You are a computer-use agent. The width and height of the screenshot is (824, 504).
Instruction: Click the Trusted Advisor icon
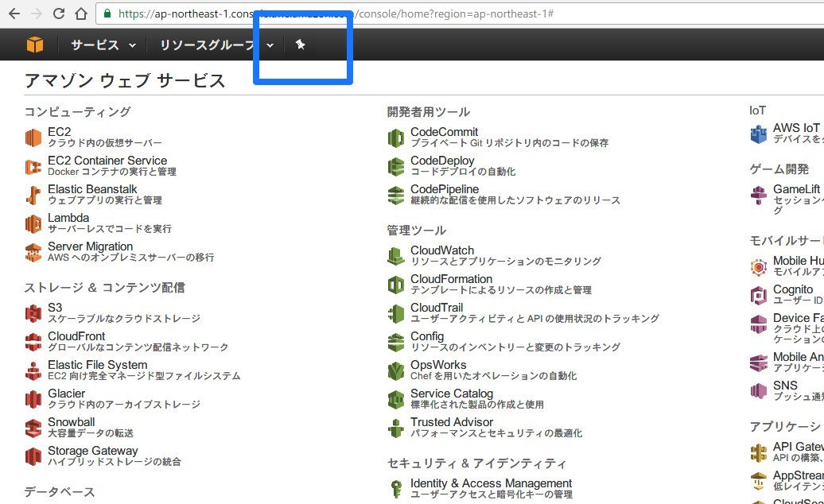pyautogui.click(x=396, y=428)
